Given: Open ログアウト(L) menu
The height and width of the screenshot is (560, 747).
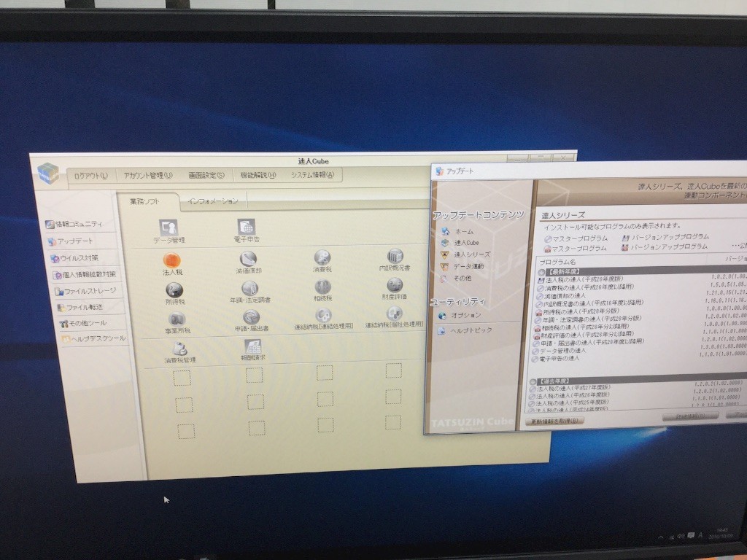Looking at the screenshot, I should click(x=90, y=176).
